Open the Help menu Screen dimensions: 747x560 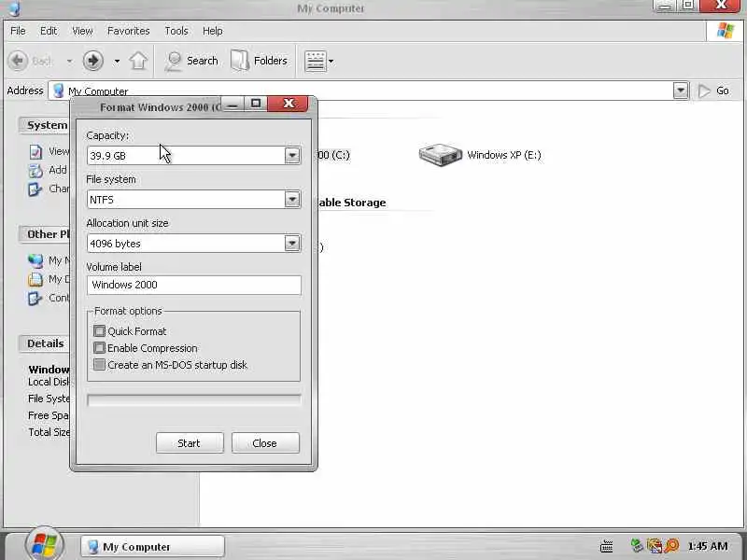tap(213, 31)
